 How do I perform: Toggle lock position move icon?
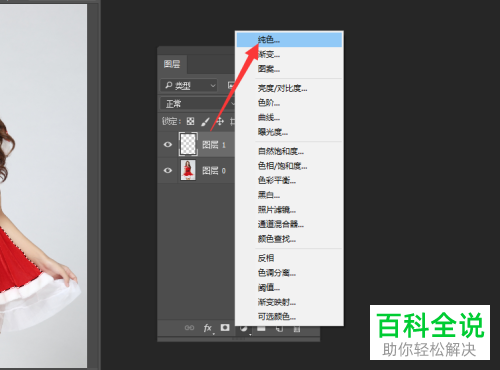pos(220,121)
